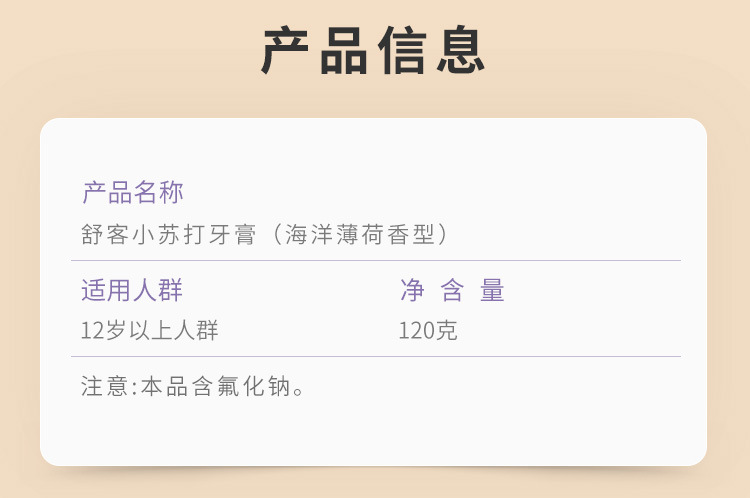Select the 净含量 field label
The image size is (750, 498).
[452, 290]
